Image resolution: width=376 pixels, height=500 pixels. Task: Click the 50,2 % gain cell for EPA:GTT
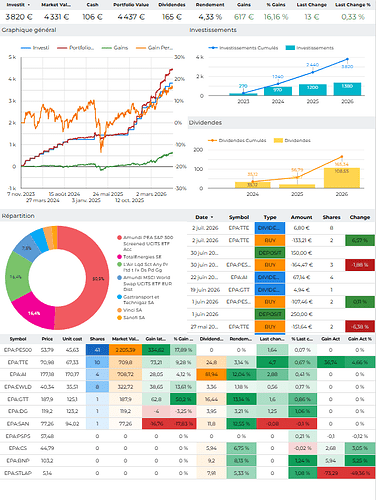(183, 399)
